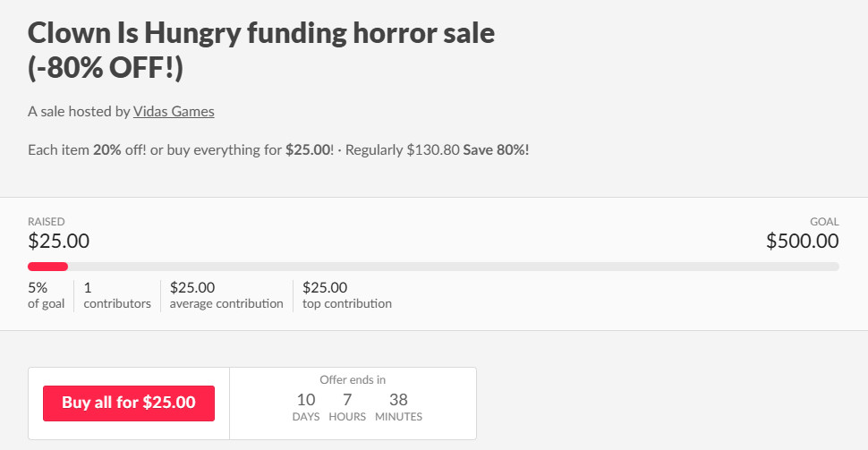
Task: Click the 1 contributors statistic
Action: (x=117, y=295)
